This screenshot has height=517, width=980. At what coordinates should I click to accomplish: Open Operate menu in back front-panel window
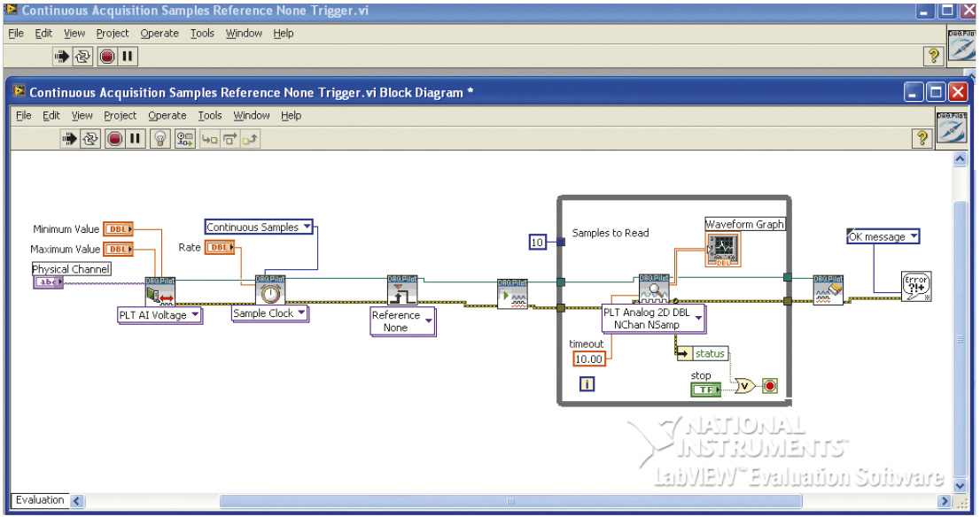(x=159, y=34)
